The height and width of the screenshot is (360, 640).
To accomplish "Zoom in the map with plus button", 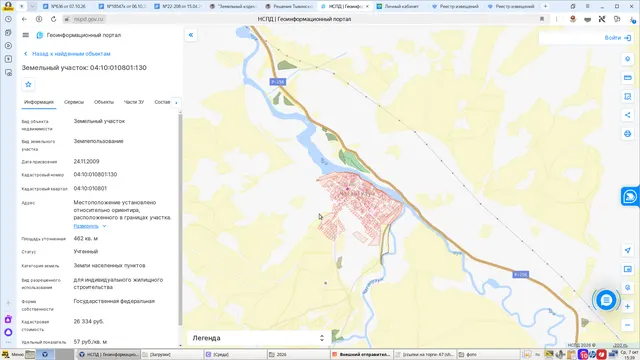I will 627,307.
